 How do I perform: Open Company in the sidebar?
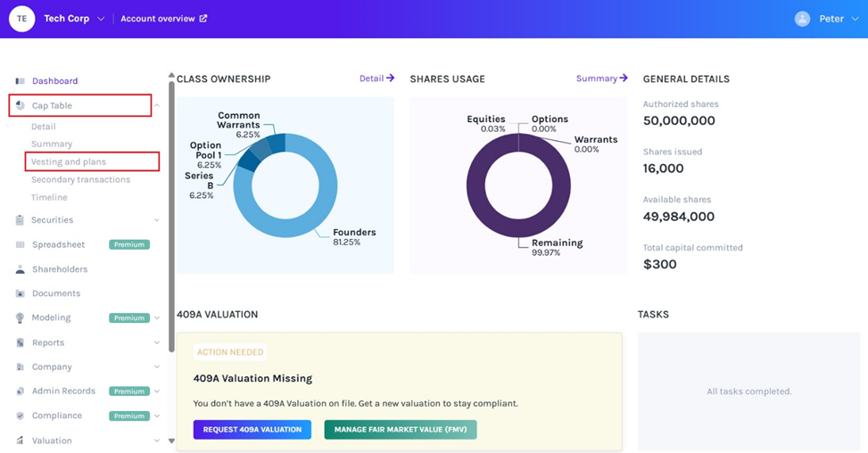[x=52, y=367]
